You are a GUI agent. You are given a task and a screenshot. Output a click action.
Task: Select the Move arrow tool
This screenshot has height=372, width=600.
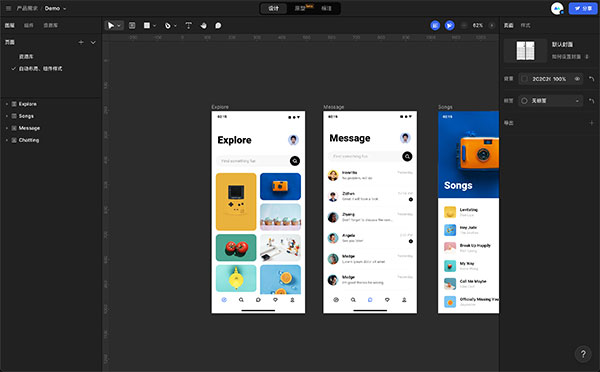[111, 25]
